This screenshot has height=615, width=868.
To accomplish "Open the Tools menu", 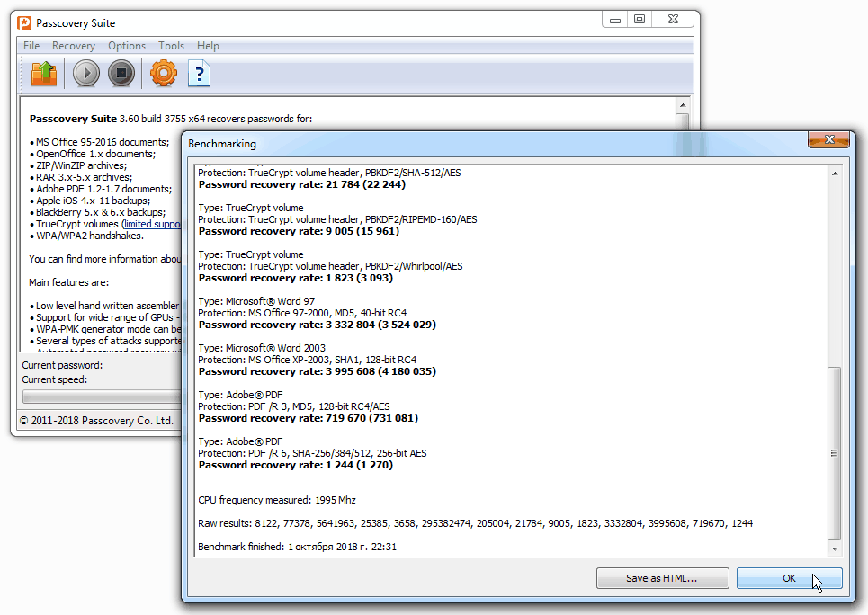I will click(171, 46).
